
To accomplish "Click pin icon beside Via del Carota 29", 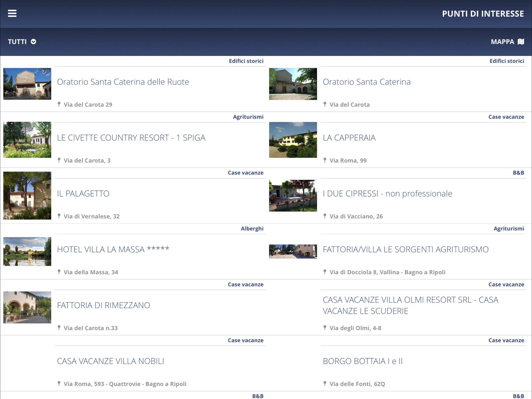I will [x=59, y=104].
